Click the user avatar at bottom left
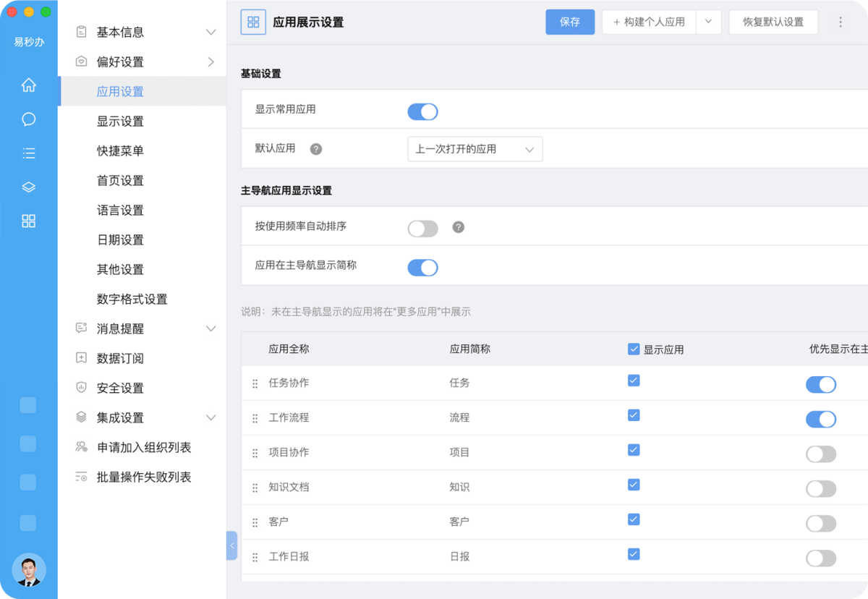The width and height of the screenshot is (868, 599). [x=29, y=570]
